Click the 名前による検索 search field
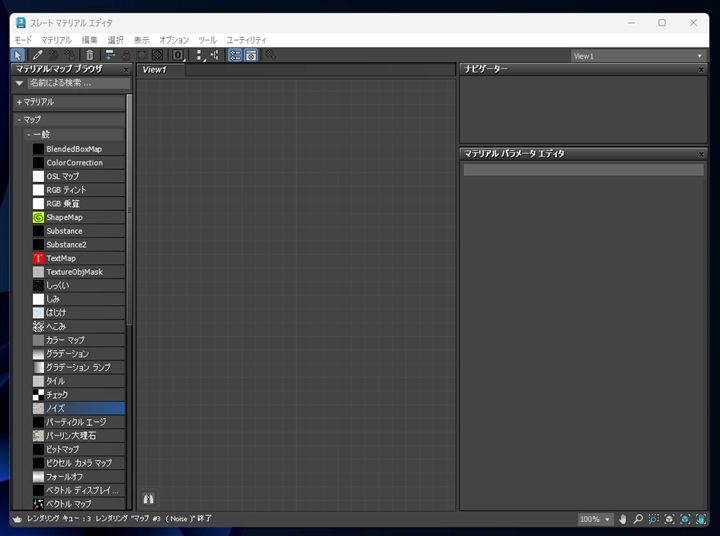 79,83
